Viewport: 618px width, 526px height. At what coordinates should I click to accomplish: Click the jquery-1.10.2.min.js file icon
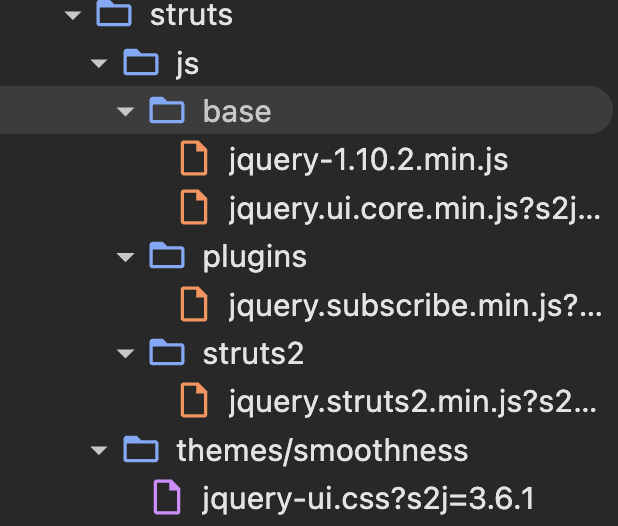pos(194,158)
